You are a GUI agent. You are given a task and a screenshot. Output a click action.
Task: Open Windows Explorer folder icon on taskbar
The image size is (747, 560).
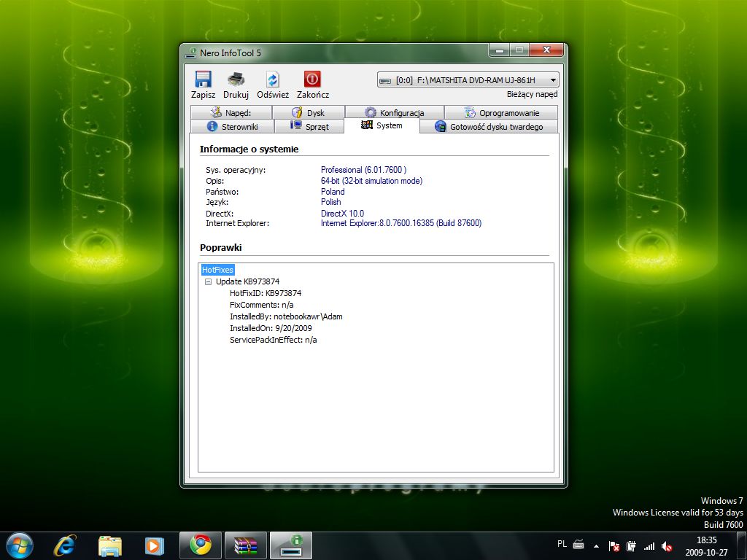(110, 546)
